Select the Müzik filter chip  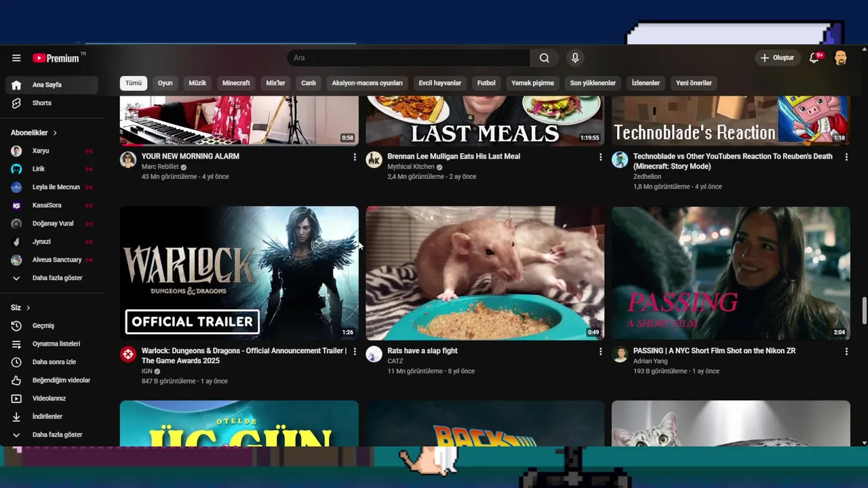[x=197, y=83]
